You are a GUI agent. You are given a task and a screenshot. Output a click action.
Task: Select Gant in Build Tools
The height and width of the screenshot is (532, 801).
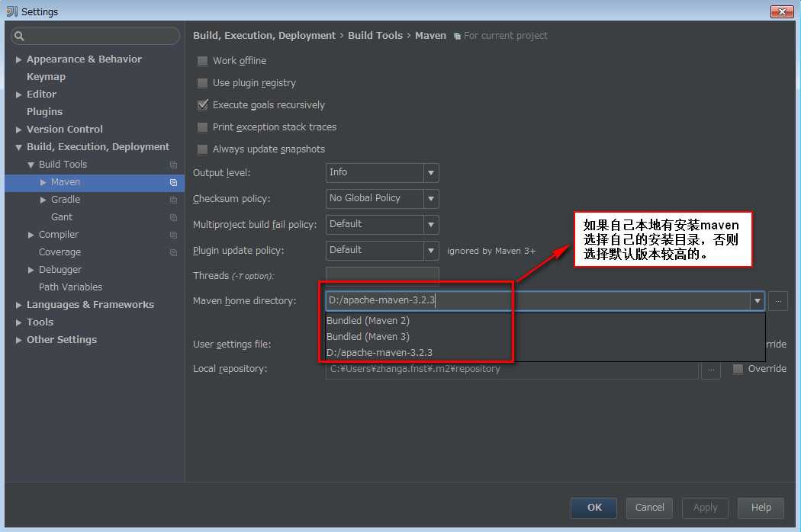[x=62, y=217]
